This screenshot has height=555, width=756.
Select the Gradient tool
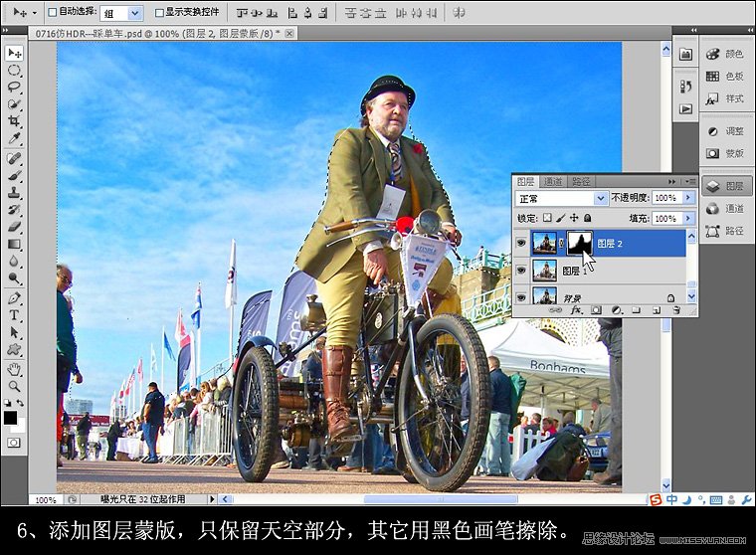click(x=14, y=244)
